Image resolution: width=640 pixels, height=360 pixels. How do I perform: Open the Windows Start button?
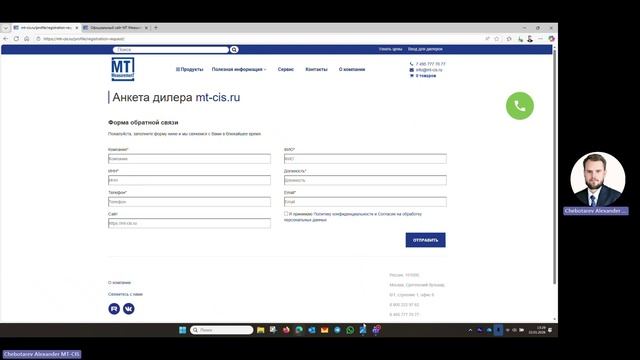tap(182, 330)
